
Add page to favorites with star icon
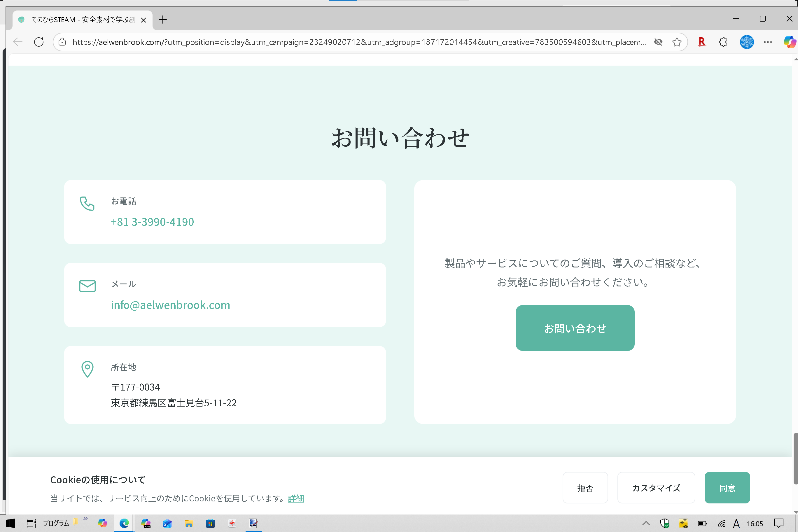pos(677,42)
